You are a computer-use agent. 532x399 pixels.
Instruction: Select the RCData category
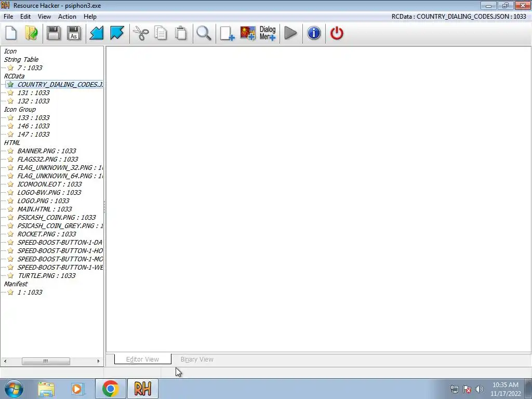[14, 76]
